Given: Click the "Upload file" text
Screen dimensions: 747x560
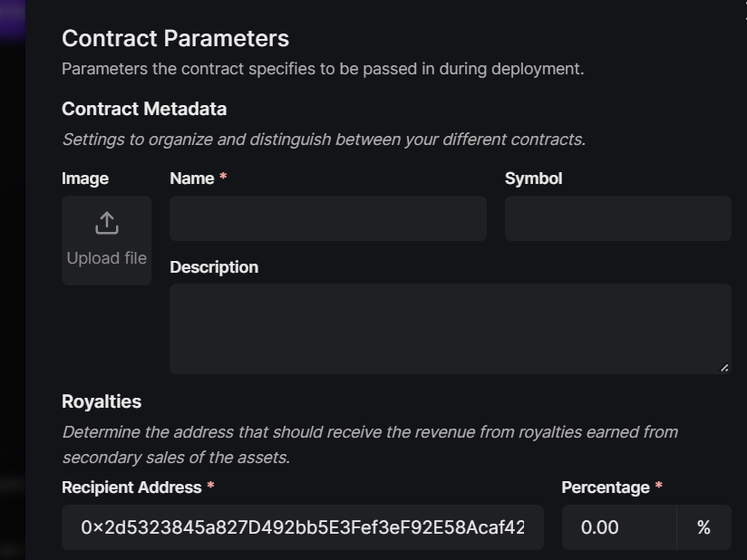Looking at the screenshot, I should (107, 258).
